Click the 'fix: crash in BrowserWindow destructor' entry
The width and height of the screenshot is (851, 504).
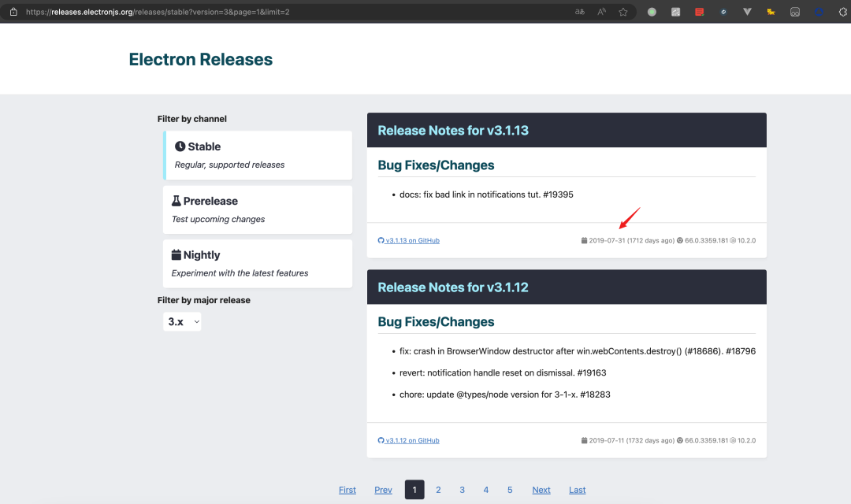(x=578, y=351)
